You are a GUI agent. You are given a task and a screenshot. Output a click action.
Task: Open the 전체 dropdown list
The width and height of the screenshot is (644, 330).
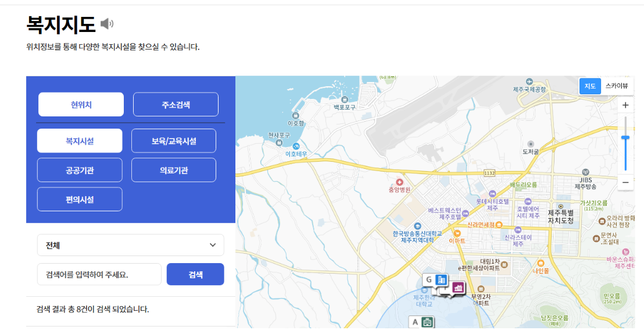point(131,245)
